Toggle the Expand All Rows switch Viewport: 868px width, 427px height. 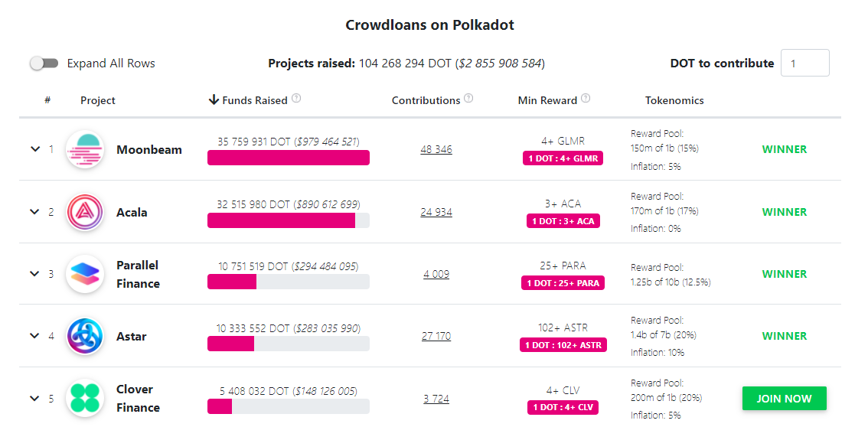pos(44,64)
